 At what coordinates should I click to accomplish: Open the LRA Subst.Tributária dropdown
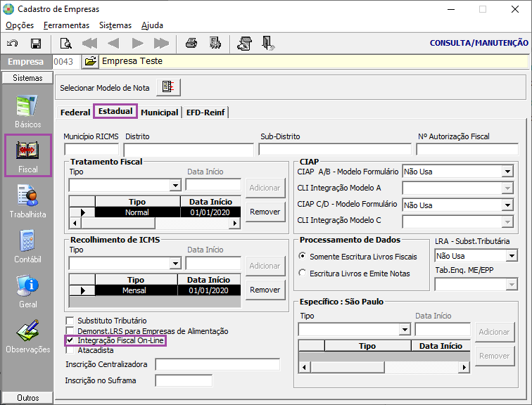(x=511, y=256)
